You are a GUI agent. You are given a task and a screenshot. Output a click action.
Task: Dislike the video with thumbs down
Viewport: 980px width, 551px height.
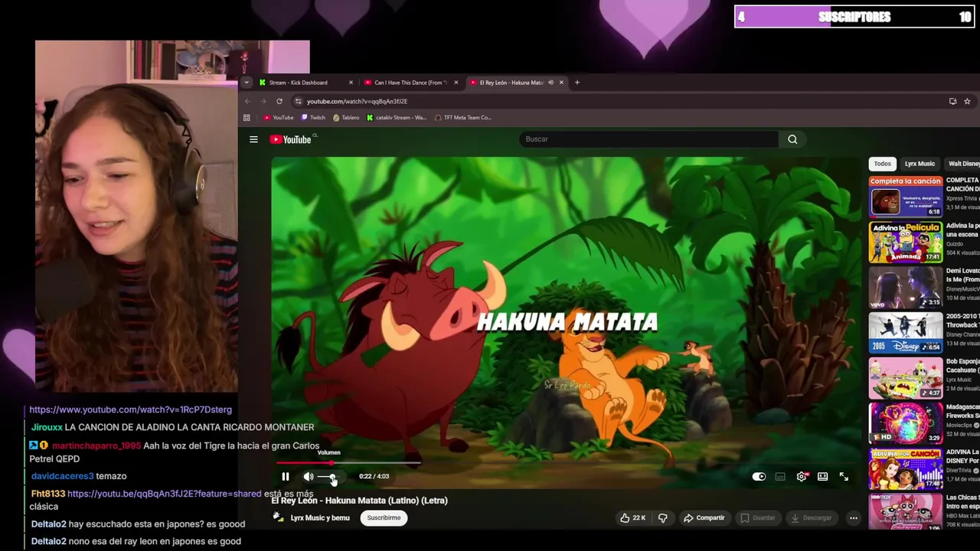click(663, 517)
